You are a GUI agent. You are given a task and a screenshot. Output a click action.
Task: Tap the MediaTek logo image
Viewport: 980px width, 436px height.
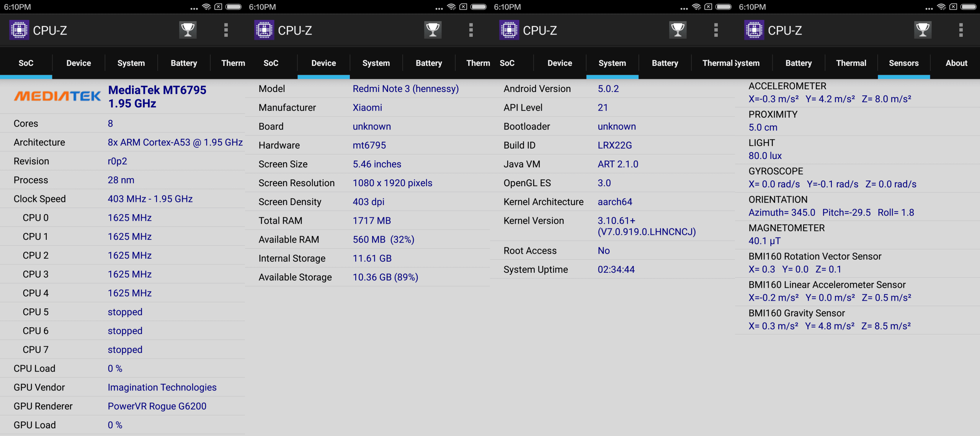coord(57,96)
